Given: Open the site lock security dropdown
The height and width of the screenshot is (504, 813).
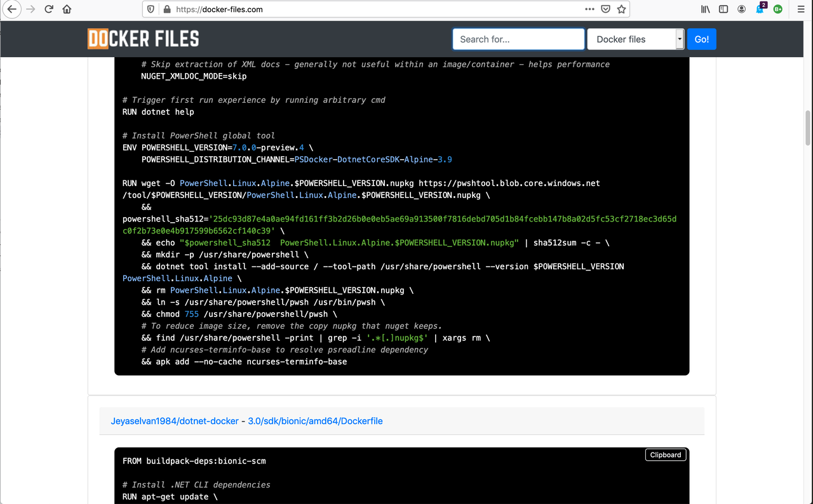Looking at the screenshot, I should [x=166, y=9].
